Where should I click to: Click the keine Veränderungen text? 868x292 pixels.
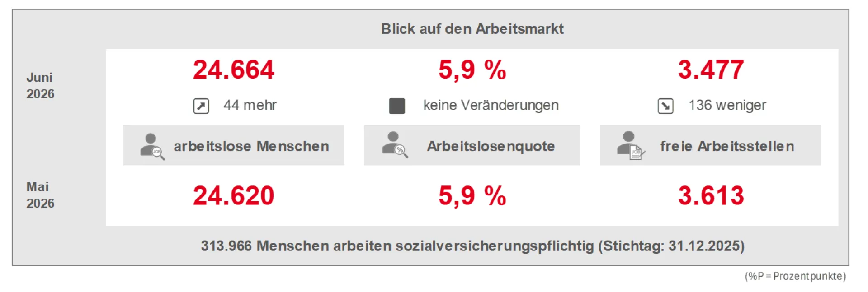pyautogui.click(x=491, y=106)
